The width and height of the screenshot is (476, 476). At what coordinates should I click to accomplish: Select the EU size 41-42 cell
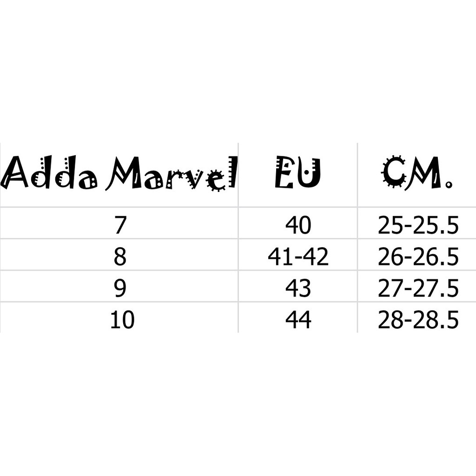(x=298, y=257)
